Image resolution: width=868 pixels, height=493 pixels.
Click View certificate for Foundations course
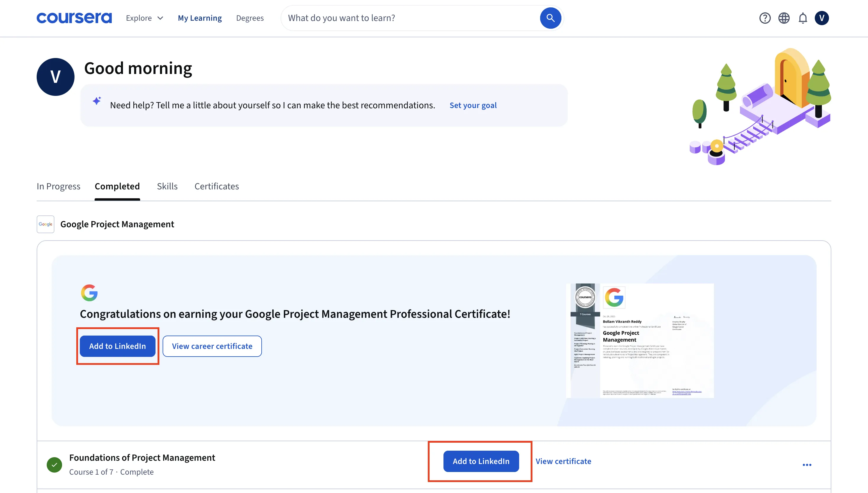click(563, 461)
